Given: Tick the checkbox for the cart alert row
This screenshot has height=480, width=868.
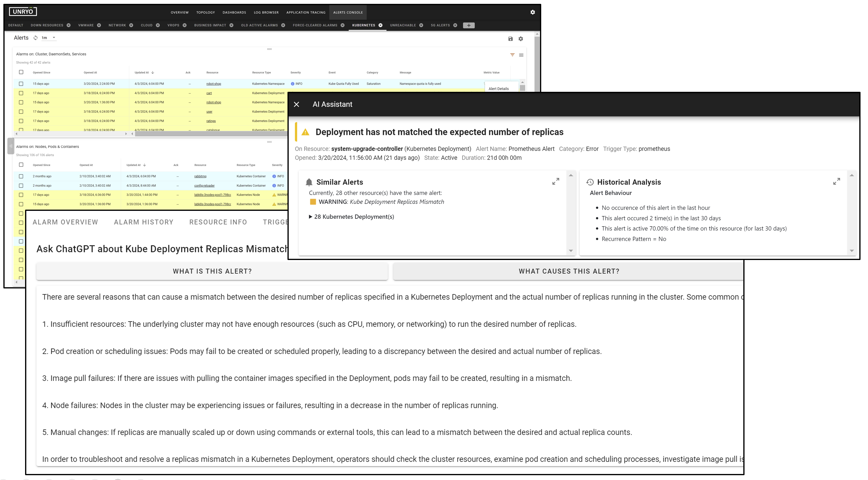Looking at the screenshot, I should [21, 93].
